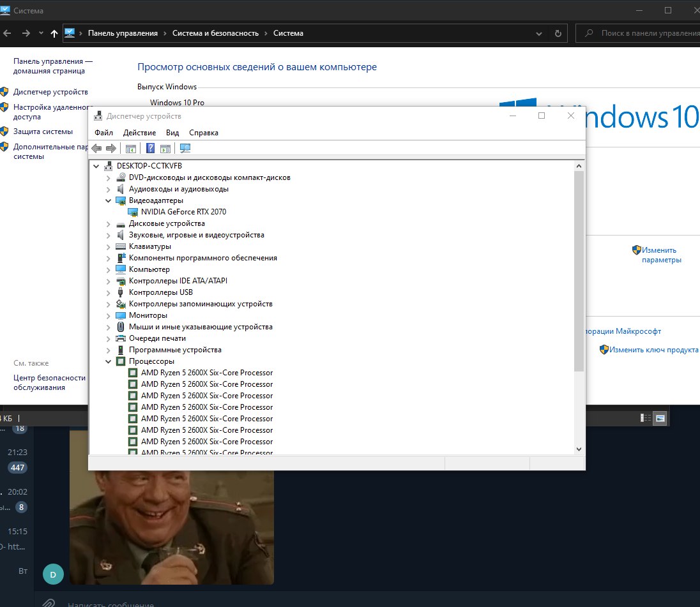The width and height of the screenshot is (700, 607).
Task: Click the scan for hardware changes icon
Action: click(x=185, y=148)
